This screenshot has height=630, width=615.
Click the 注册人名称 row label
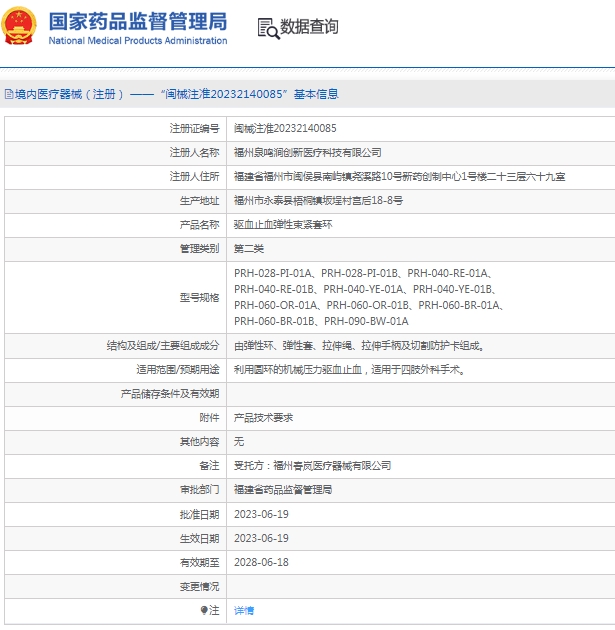point(194,153)
